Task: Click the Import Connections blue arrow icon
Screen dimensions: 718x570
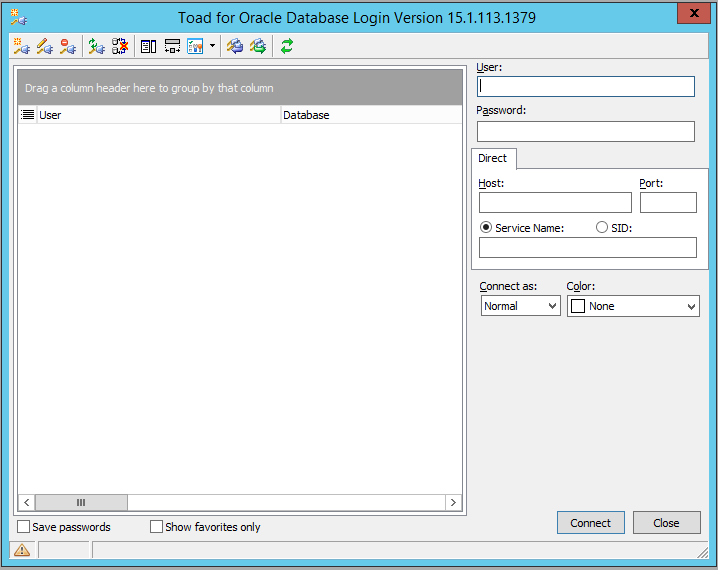Action: point(235,46)
